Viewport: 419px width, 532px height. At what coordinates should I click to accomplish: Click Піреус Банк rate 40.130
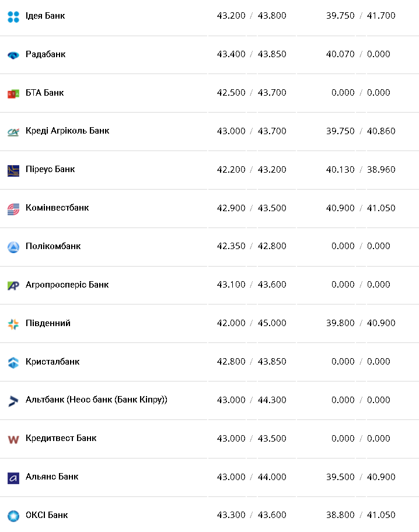tap(340, 169)
